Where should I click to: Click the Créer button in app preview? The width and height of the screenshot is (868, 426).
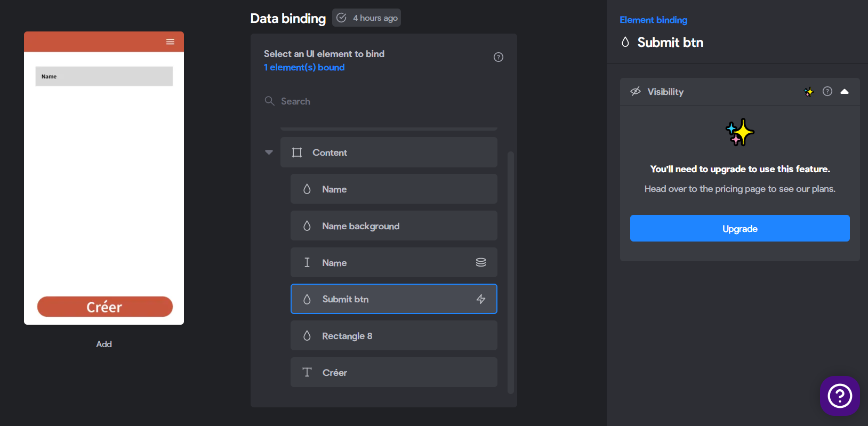105,307
